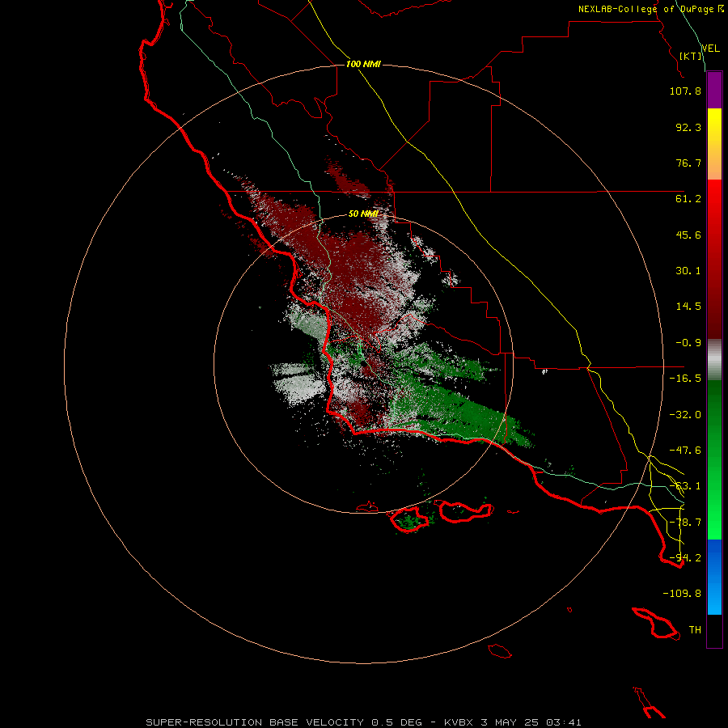
Task: Pick the black TH segment of the color bar
Action: 714,630
